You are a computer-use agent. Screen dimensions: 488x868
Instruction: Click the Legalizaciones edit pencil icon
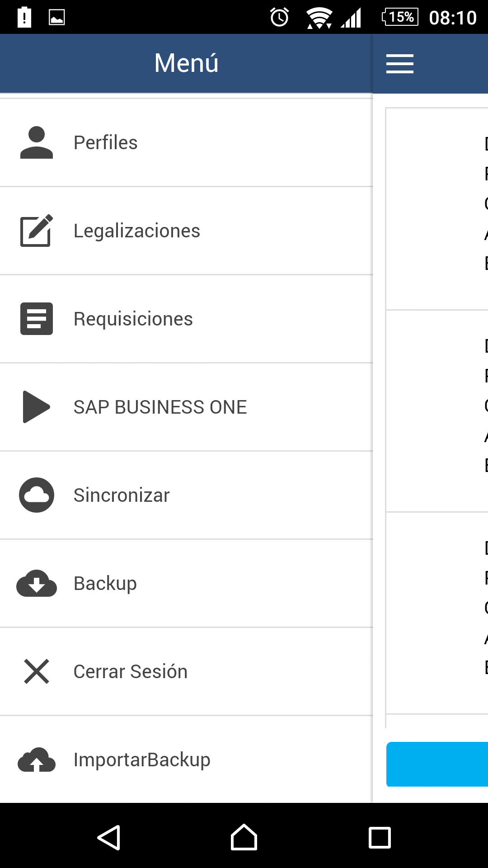pyautogui.click(x=37, y=231)
